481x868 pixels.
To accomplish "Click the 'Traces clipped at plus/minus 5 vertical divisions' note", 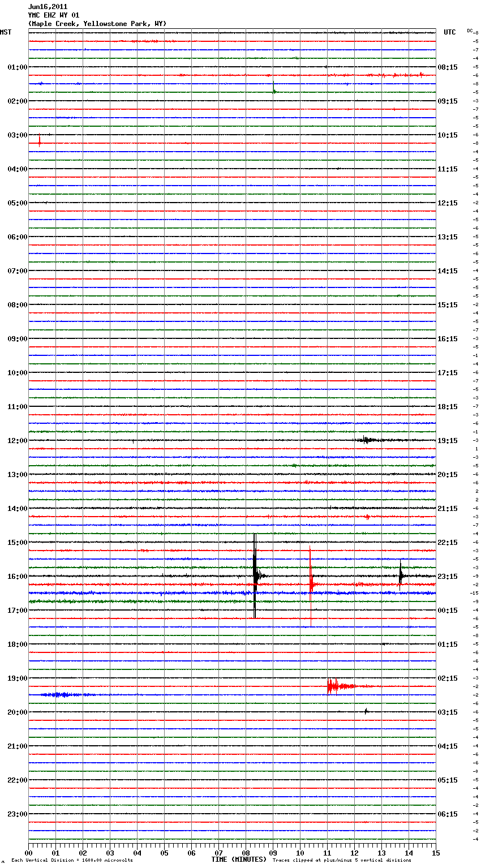I will pyautogui.click(x=342, y=861).
